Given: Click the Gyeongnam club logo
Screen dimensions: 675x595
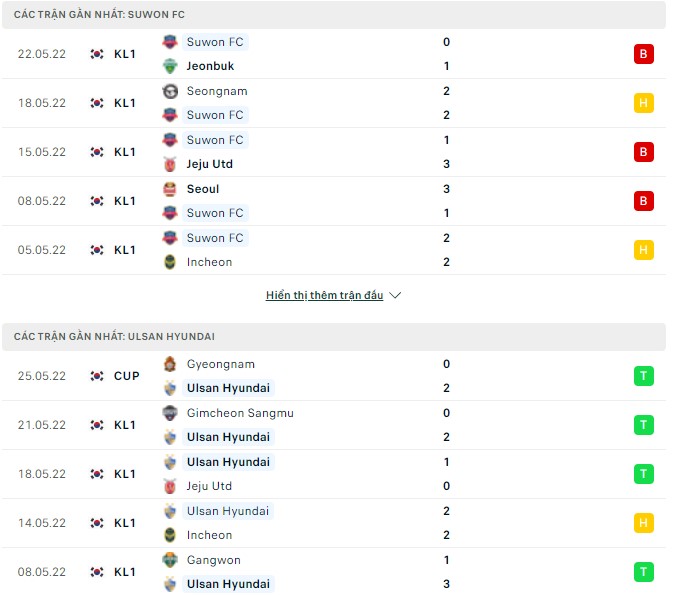Looking at the screenshot, I should [170, 364].
